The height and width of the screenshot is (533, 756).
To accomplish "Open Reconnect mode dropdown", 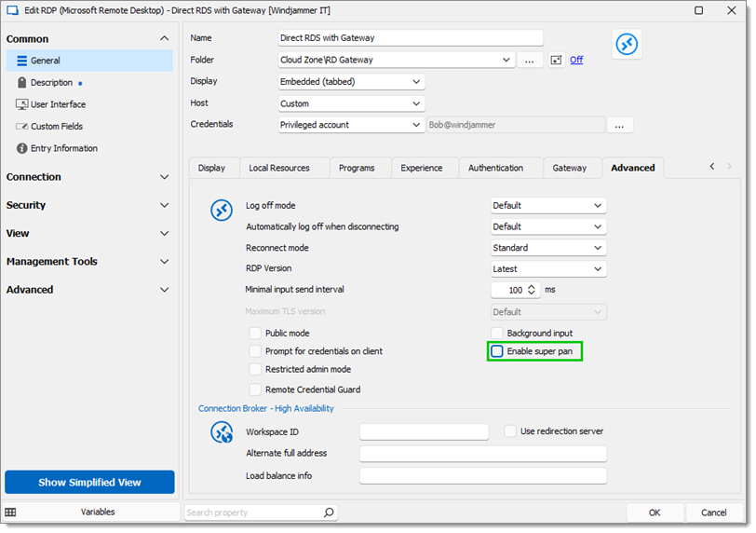I will click(x=548, y=248).
